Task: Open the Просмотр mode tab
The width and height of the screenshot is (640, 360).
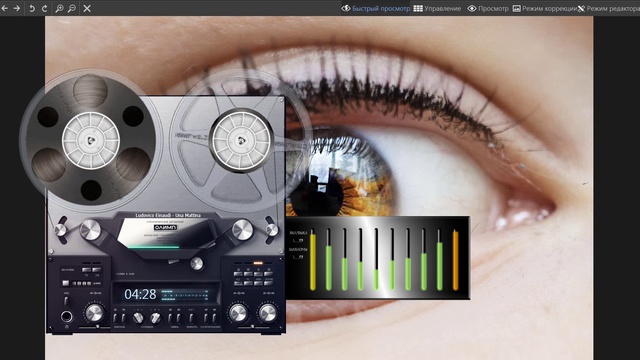Action: tap(488, 8)
